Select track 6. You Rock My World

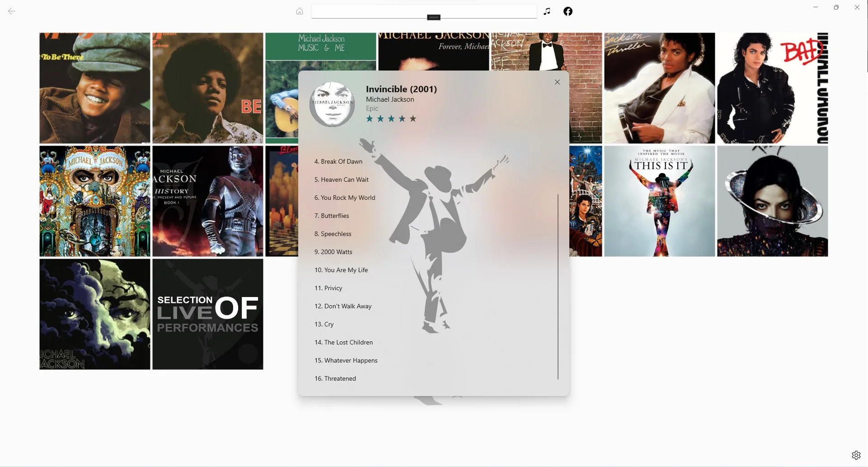coord(345,198)
